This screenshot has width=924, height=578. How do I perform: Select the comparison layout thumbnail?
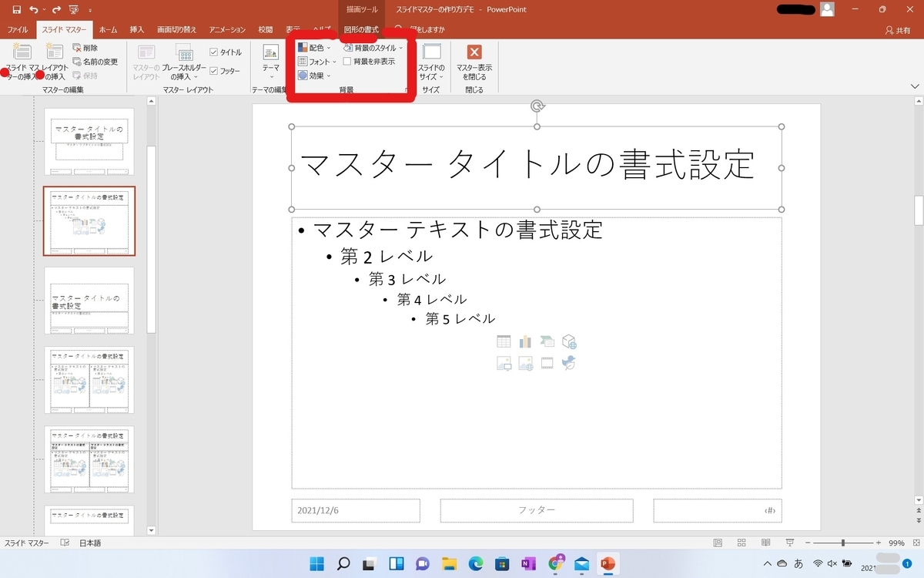(89, 459)
